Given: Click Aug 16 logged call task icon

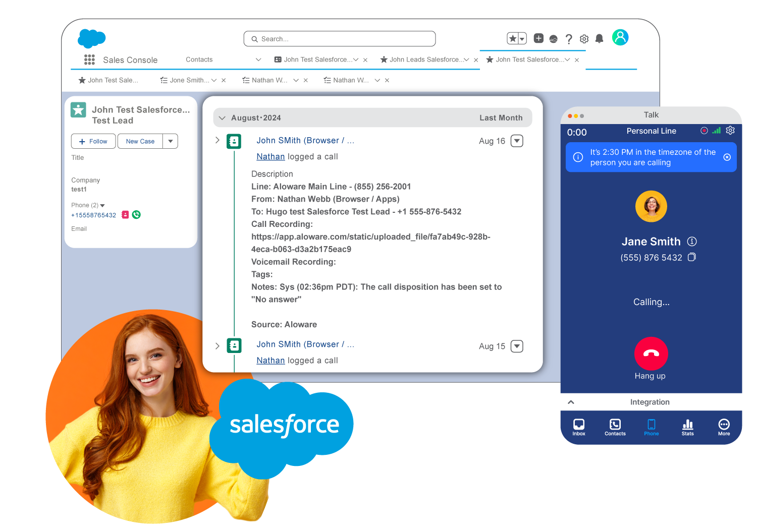Looking at the screenshot, I should [234, 141].
